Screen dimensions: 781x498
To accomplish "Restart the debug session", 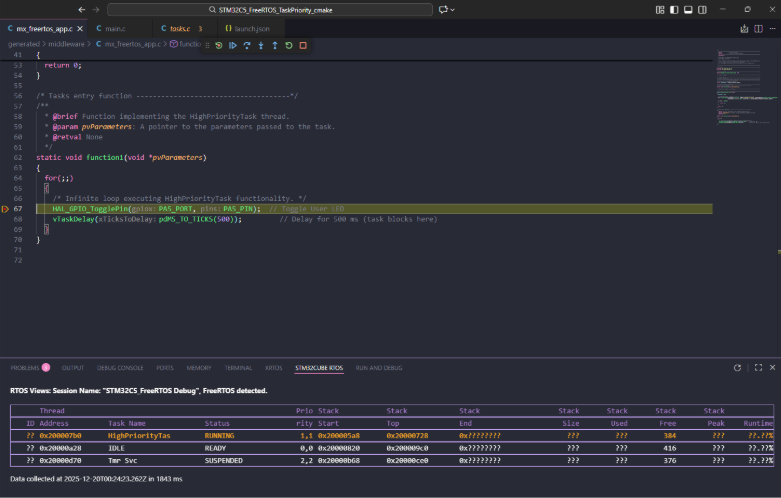I will coord(289,45).
